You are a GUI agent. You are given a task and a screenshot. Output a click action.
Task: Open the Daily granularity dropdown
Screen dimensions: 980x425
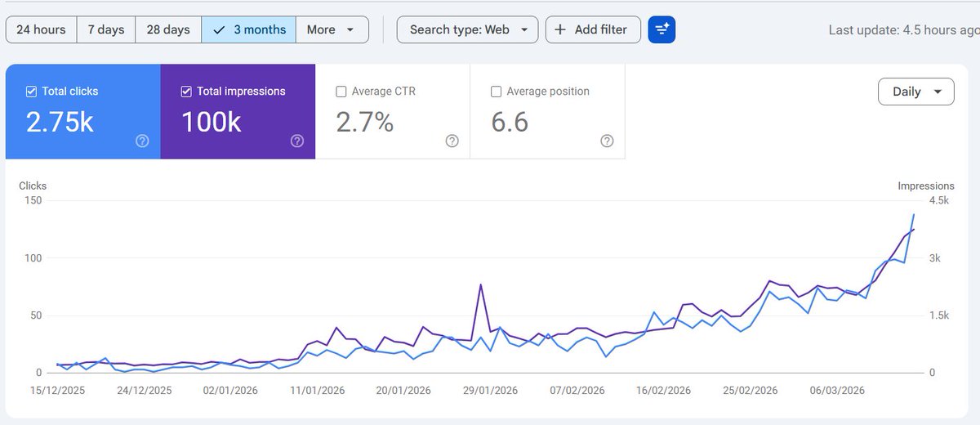916,92
